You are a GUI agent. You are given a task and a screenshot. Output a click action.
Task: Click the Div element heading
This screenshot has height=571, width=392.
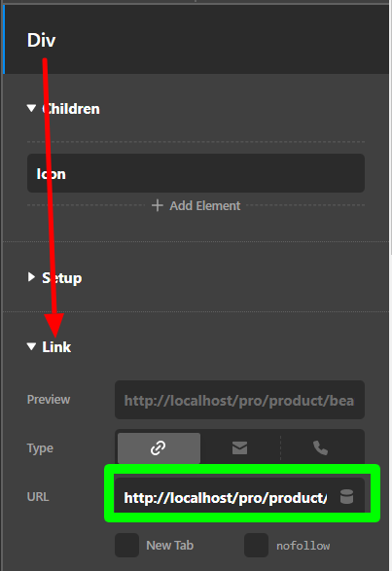click(x=41, y=40)
